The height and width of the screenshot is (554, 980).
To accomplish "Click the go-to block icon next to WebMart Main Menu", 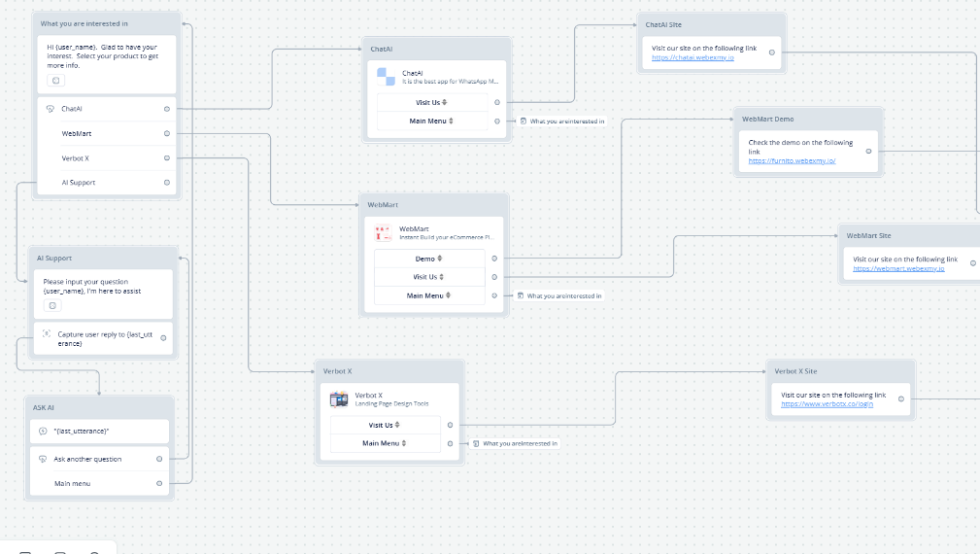I will pyautogui.click(x=520, y=295).
